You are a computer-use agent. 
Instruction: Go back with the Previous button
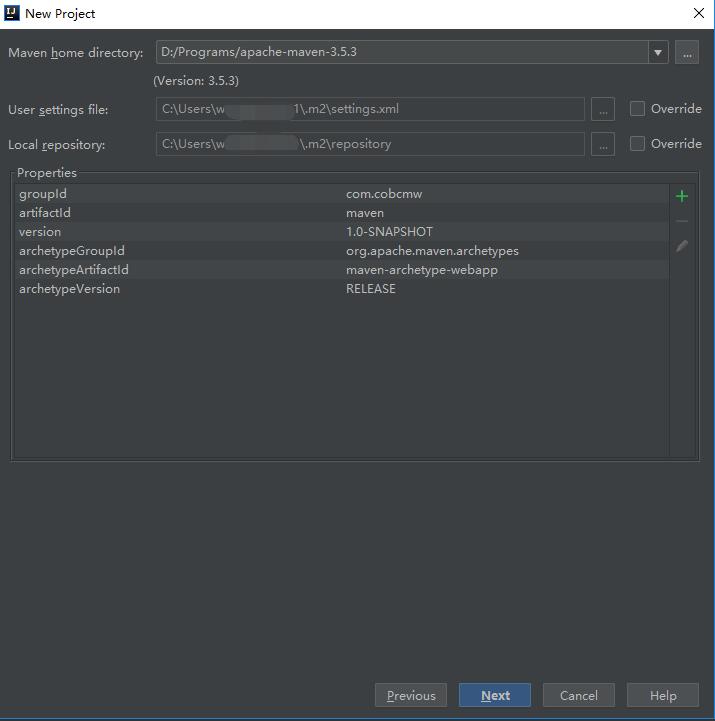(410, 696)
